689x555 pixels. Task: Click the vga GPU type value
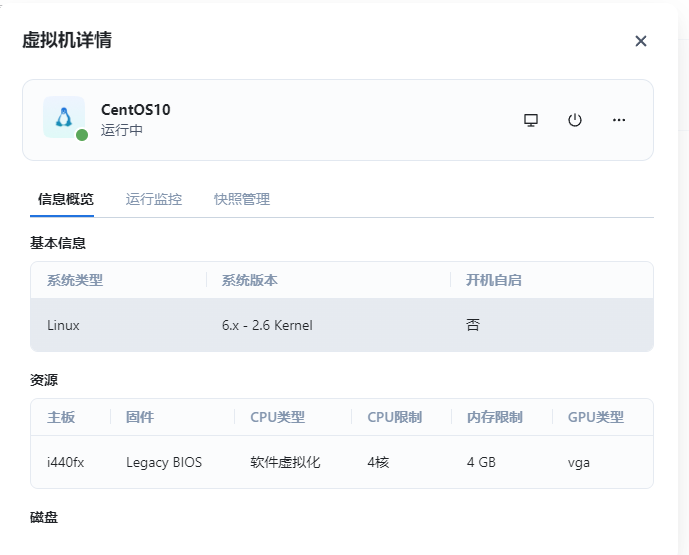point(579,463)
